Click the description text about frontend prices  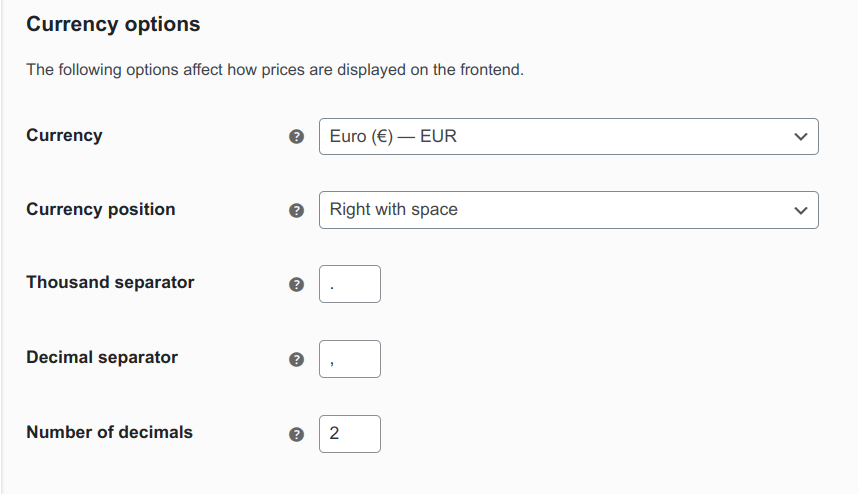[275, 70]
